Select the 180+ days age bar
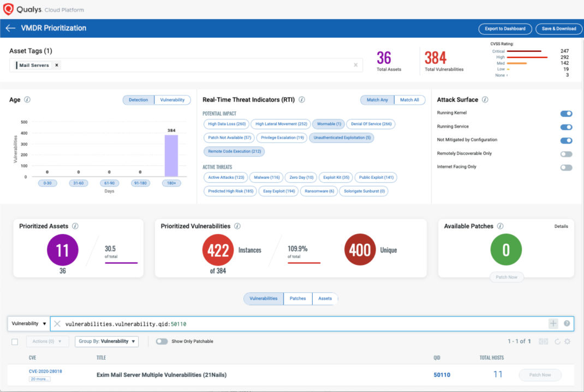This screenshot has width=584, height=392. [171, 155]
